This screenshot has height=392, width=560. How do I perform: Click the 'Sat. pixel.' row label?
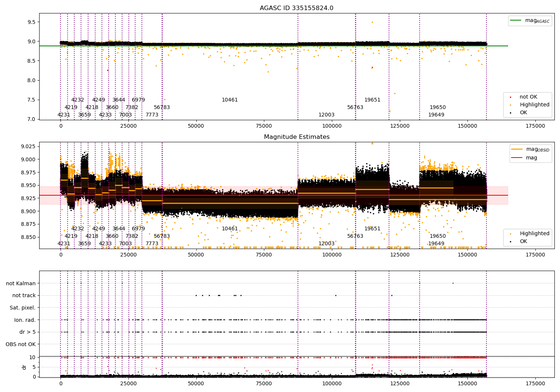point(23,308)
